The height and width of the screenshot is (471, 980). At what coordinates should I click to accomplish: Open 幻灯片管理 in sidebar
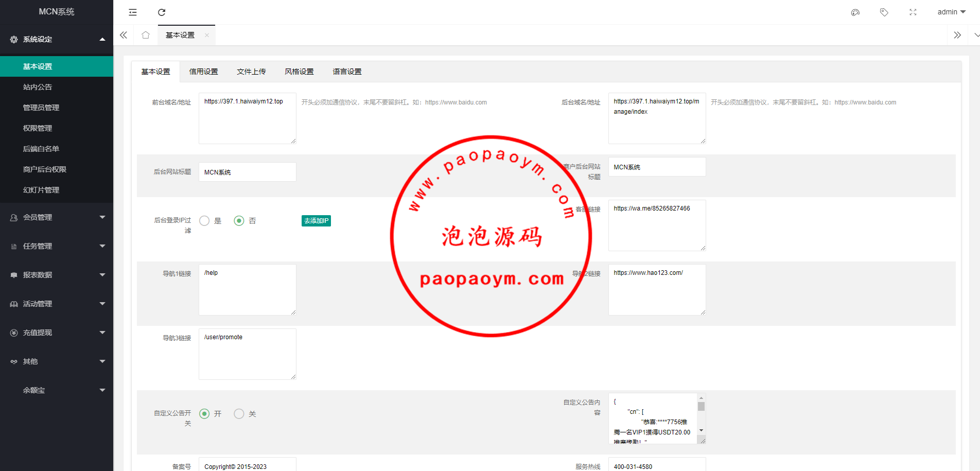(57, 190)
